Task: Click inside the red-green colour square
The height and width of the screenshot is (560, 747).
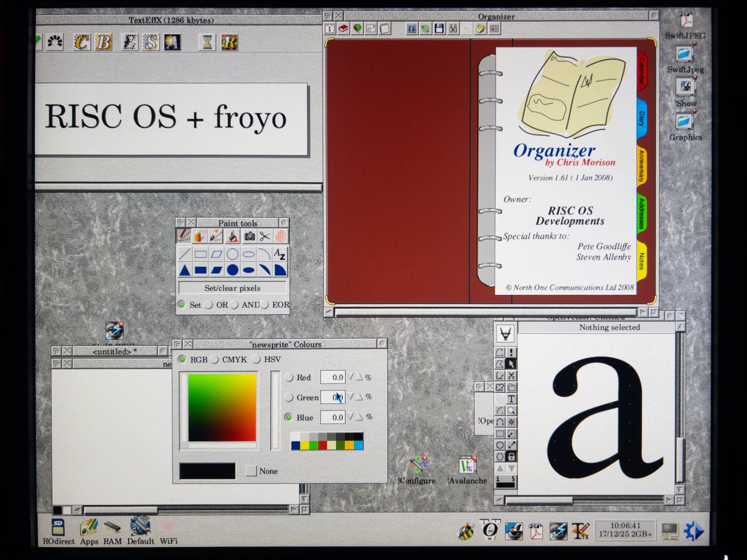Action: point(222,407)
